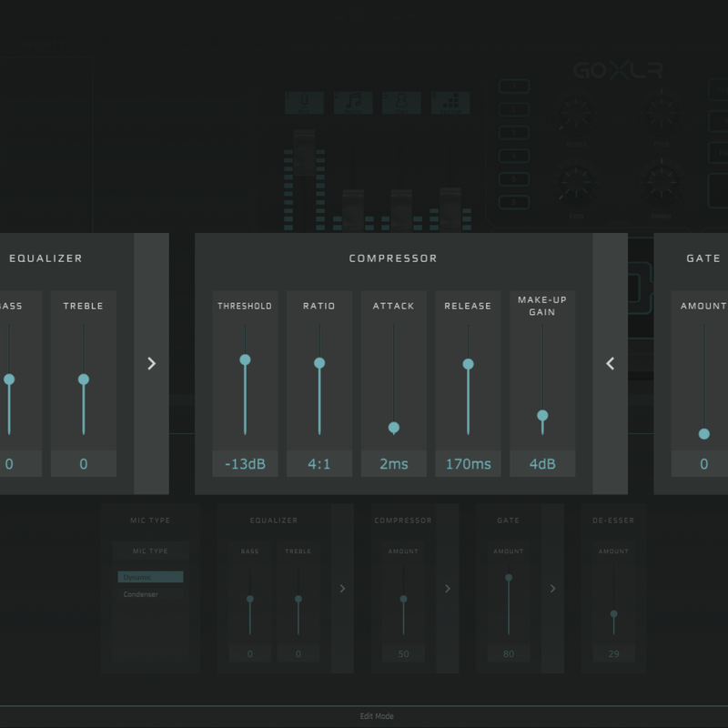
Task: Click the Make-Up Gain slider handle
Action: (x=542, y=415)
